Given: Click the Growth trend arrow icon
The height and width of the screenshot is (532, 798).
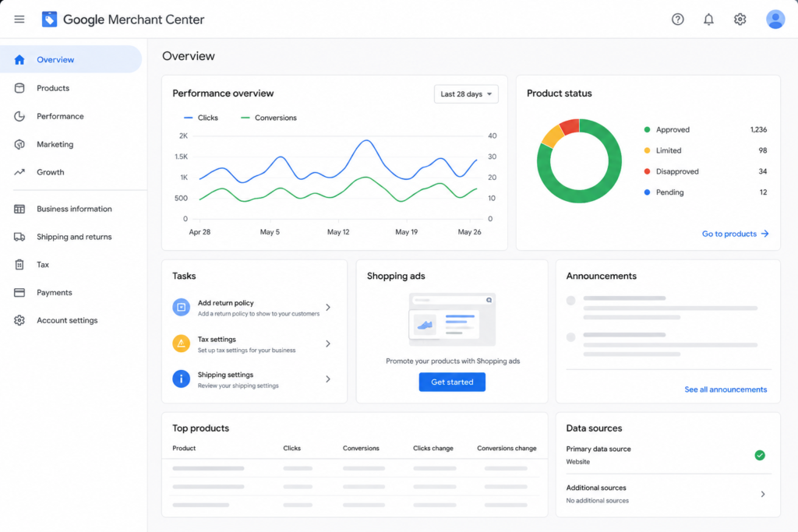Looking at the screenshot, I should pos(19,172).
